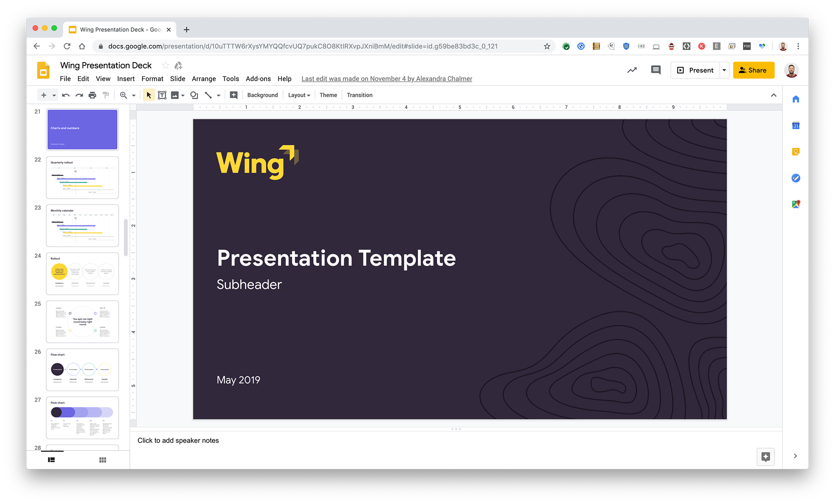This screenshot has width=835, height=504.
Task: Open comment history speech bubble icon
Action: point(655,70)
